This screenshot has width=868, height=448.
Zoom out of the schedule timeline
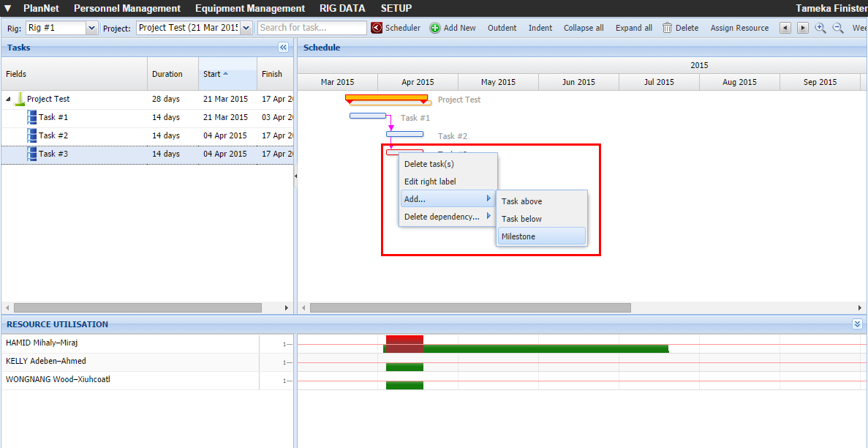(x=838, y=28)
